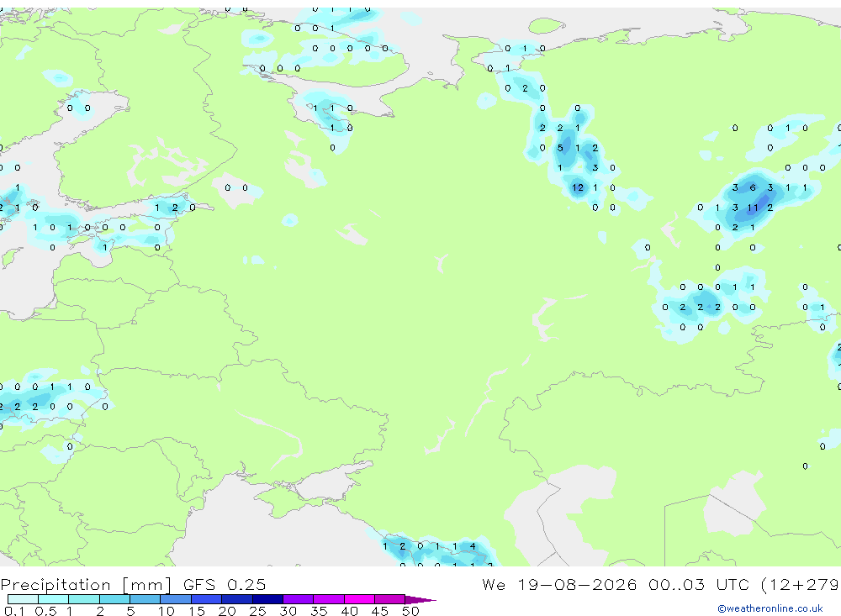Select the 5–10 mm legend color swatch
Viewport: 841px width, 616px height.
145,599
